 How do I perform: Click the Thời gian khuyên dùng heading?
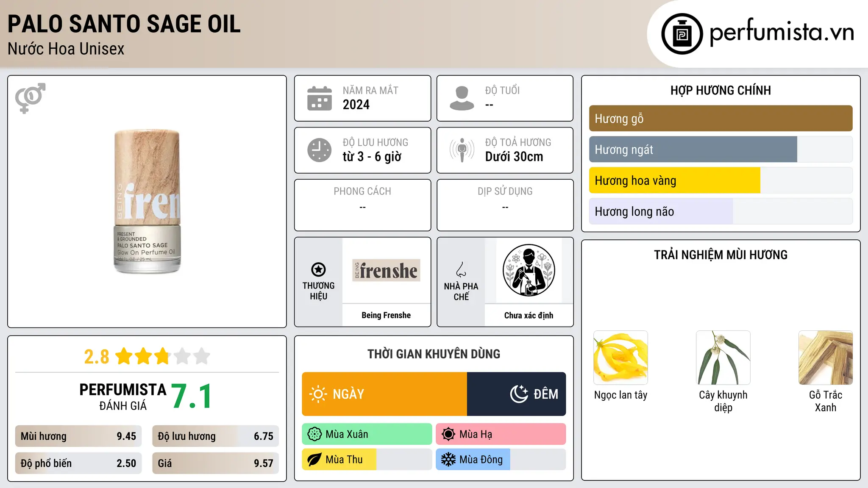(x=434, y=354)
